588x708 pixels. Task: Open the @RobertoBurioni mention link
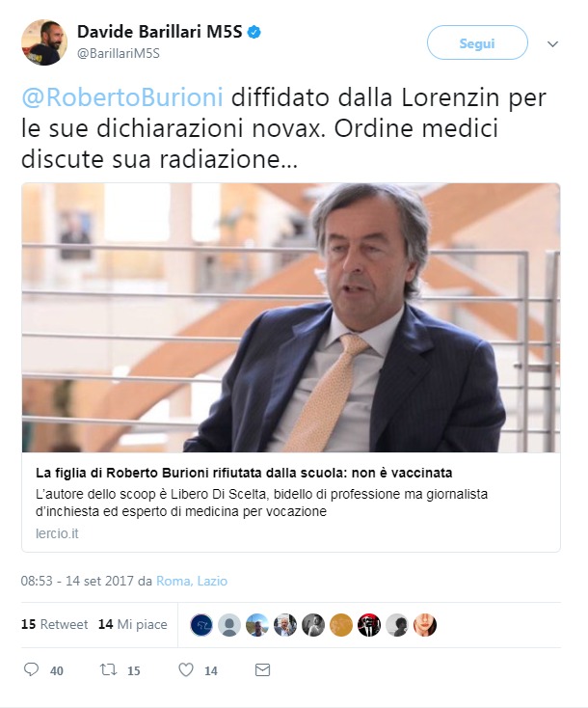pyautogui.click(x=122, y=97)
